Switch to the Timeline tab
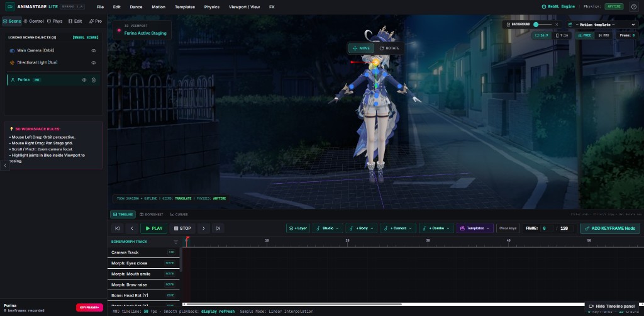The height and width of the screenshot is (316, 644). pos(123,215)
